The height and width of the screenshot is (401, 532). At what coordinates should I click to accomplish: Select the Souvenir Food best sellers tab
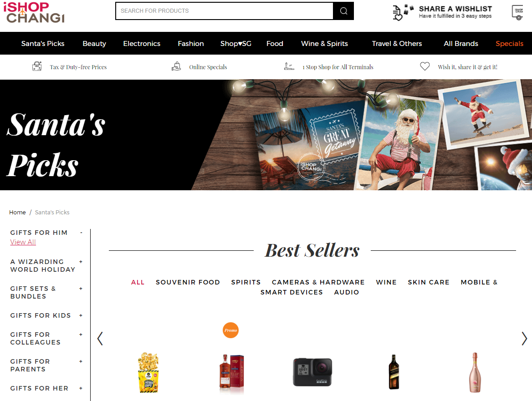(188, 282)
